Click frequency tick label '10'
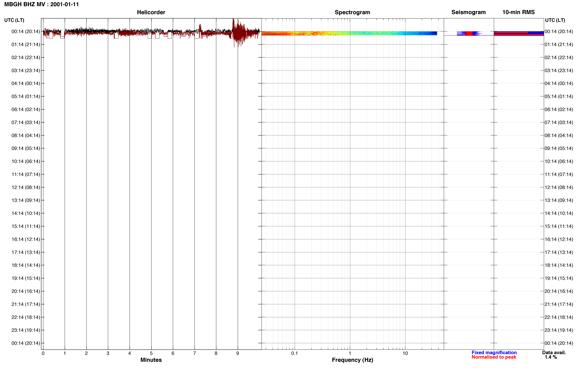The height and width of the screenshot is (368, 588). click(405, 353)
